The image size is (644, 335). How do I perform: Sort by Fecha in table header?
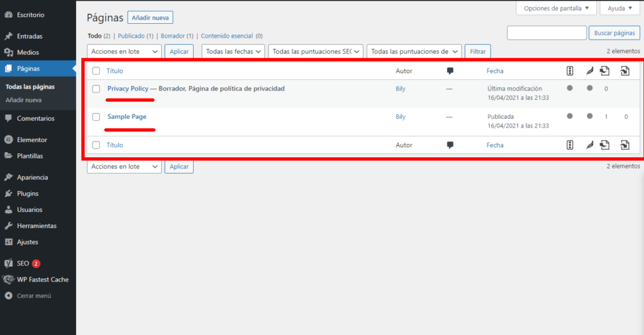[x=495, y=71]
